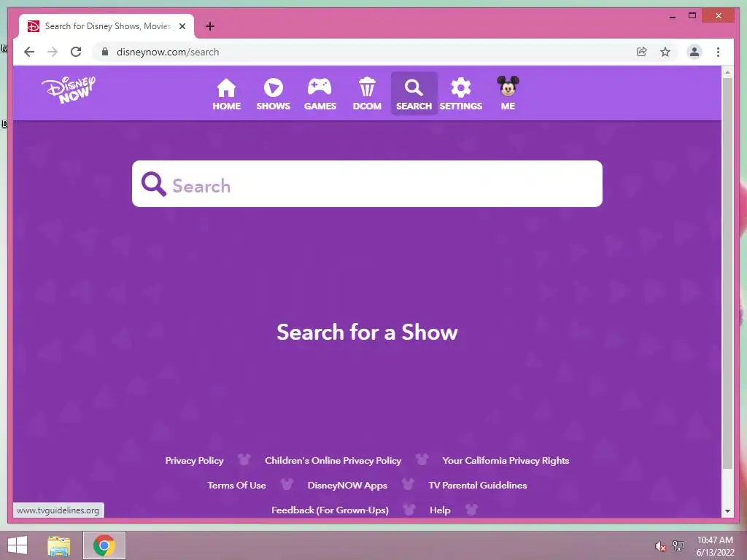The image size is (747, 560).
Task: Open the DCOM popcorn section
Action: point(367,94)
